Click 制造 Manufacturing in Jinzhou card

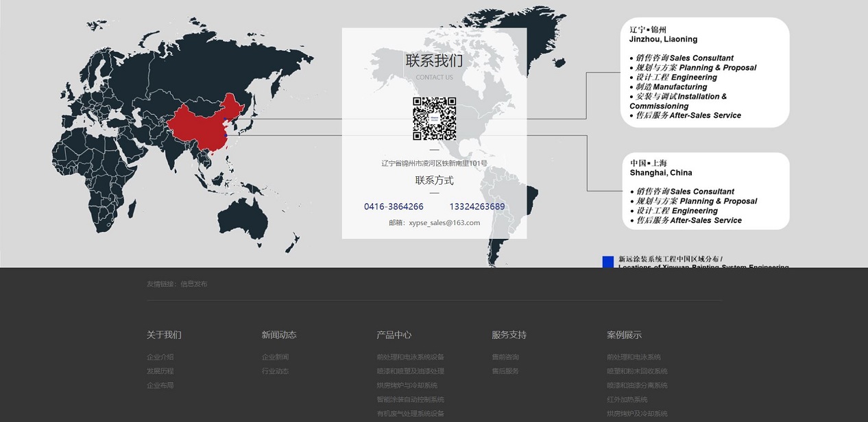(x=671, y=87)
